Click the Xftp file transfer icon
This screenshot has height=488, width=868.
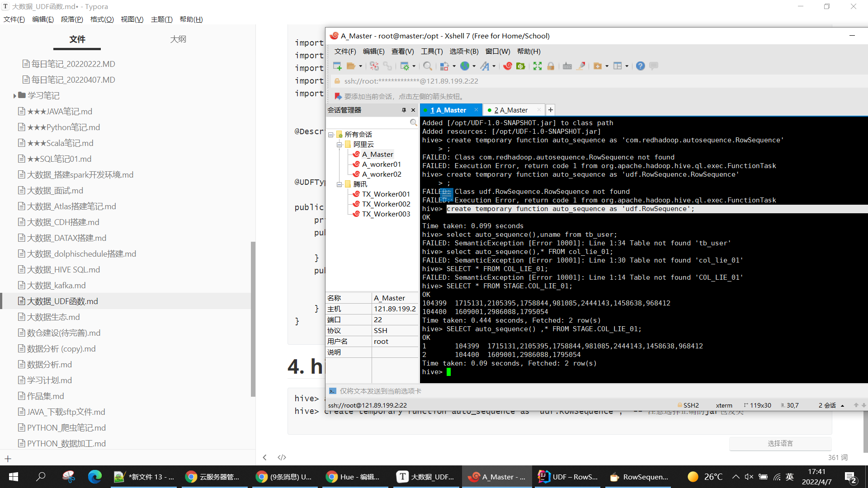(521, 66)
